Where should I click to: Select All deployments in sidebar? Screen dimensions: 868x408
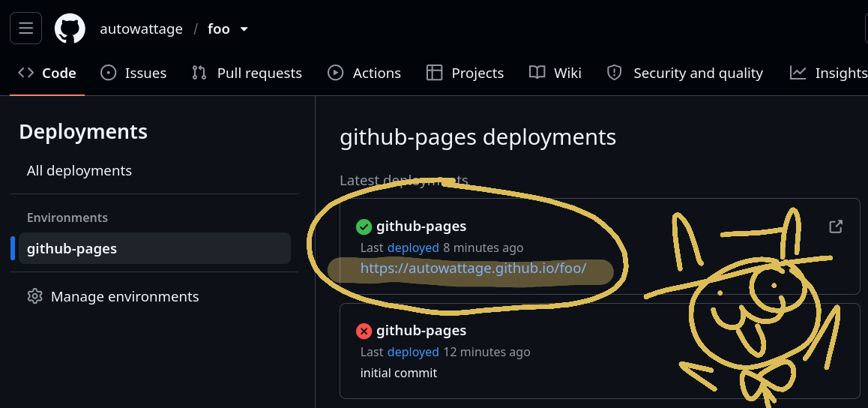click(x=79, y=170)
